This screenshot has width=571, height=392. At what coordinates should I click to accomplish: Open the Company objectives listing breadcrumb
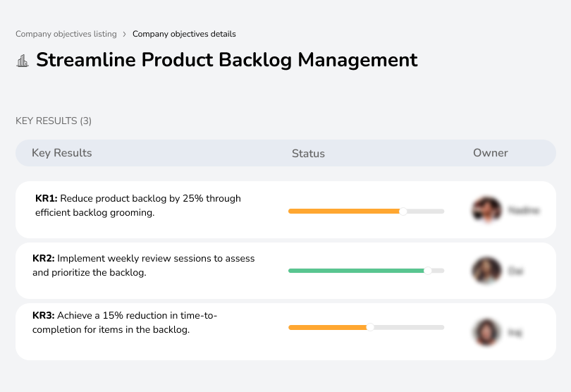click(66, 34)
